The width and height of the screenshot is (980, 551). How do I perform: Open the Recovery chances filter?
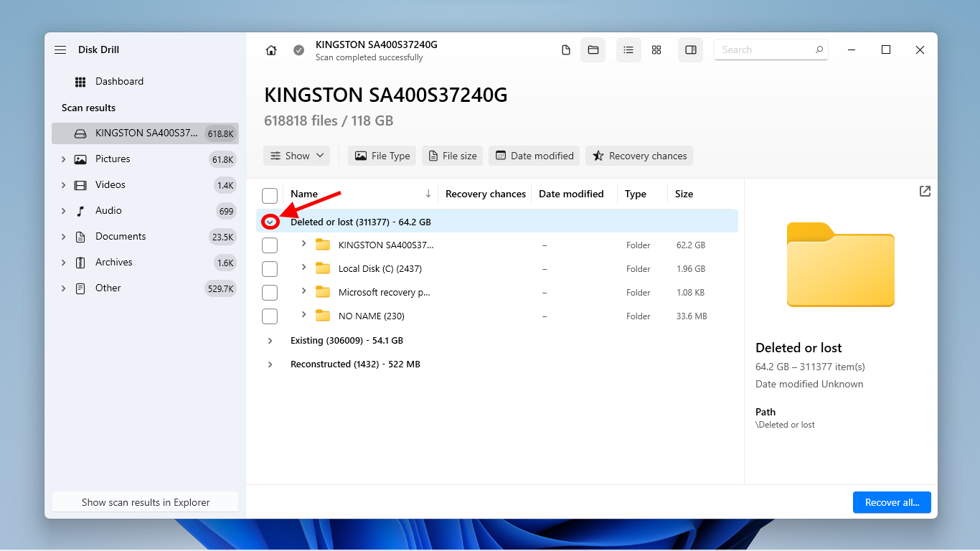click(639, 156)
